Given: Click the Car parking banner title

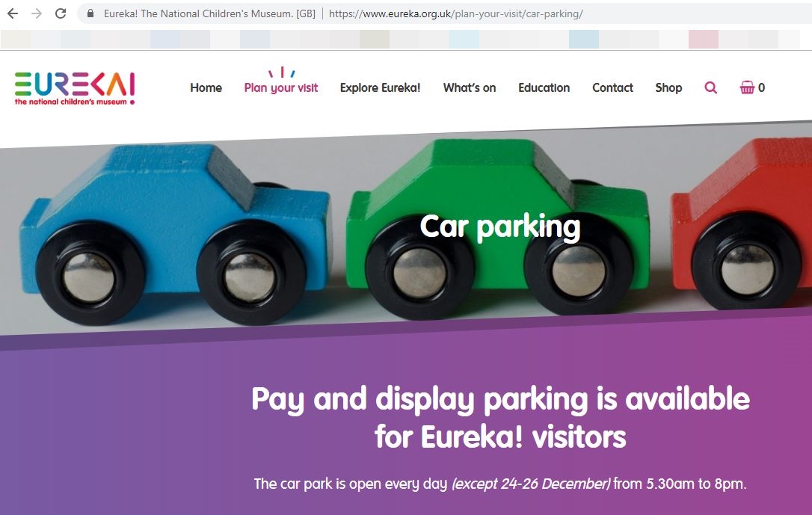Looking at the screenshot, I should coord(499,227).
